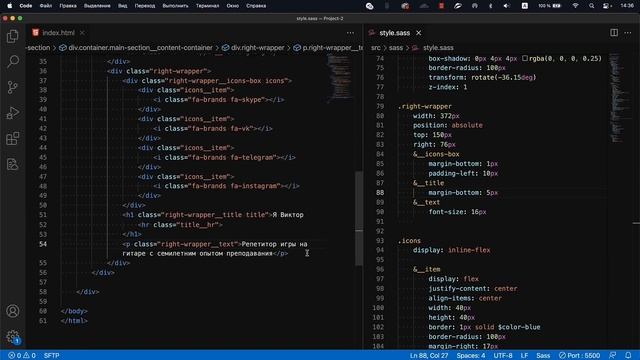Image resolution: width=640 pixels, height=360 pixels.
Task: Open the Apple menu
Action: pos(9,6)
